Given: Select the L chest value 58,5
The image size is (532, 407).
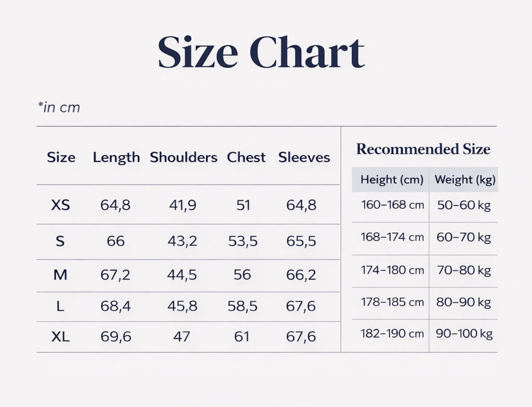Looking at the screenshot, I should [242, 306].
